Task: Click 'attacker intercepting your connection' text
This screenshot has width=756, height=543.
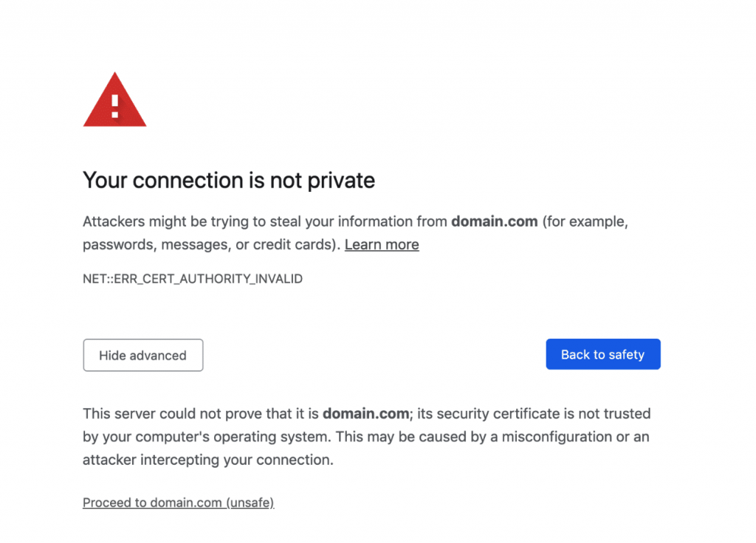Action: [207, 460]
